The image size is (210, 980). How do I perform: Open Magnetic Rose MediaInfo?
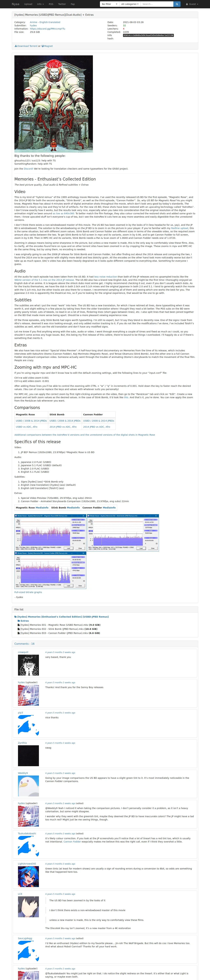coord(42,507)
